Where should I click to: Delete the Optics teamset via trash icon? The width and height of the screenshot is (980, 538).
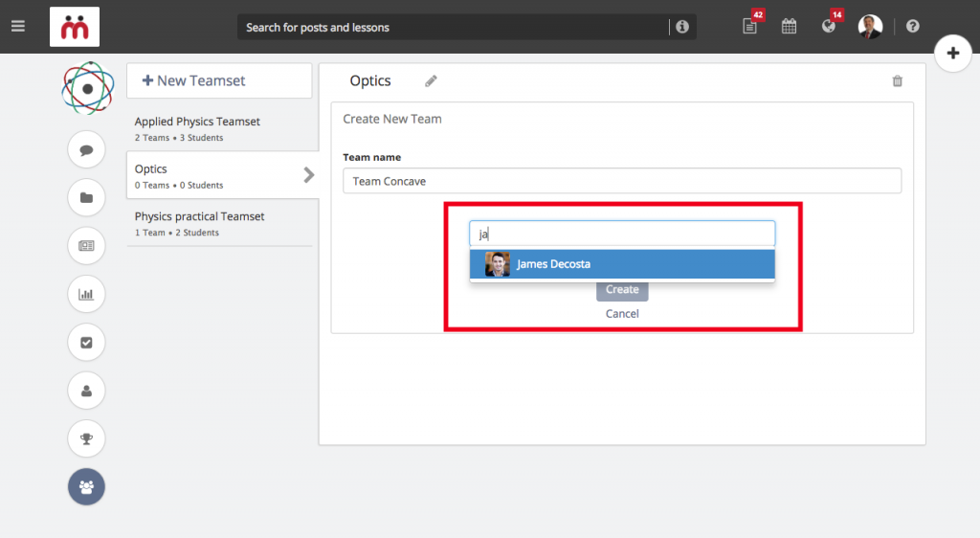898,81
